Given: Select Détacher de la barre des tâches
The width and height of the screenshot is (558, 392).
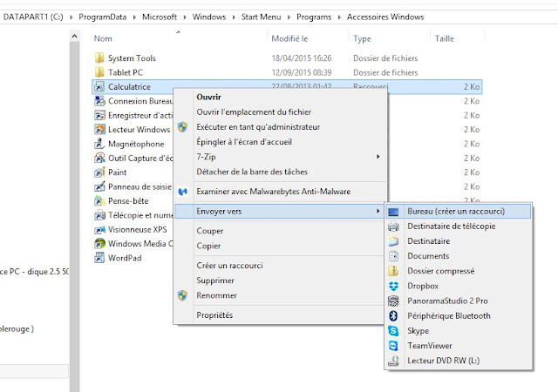Looking at the screenshot, I should point(252,172).
